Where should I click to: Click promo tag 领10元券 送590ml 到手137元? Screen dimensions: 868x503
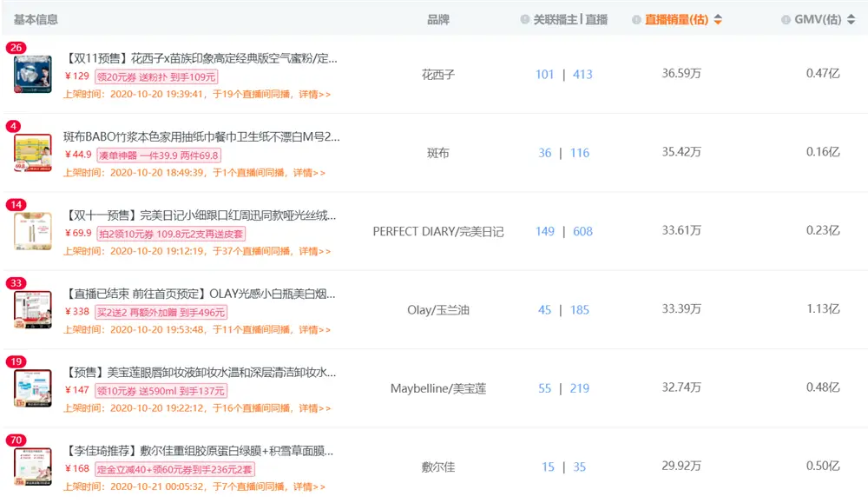coord(161,391)
